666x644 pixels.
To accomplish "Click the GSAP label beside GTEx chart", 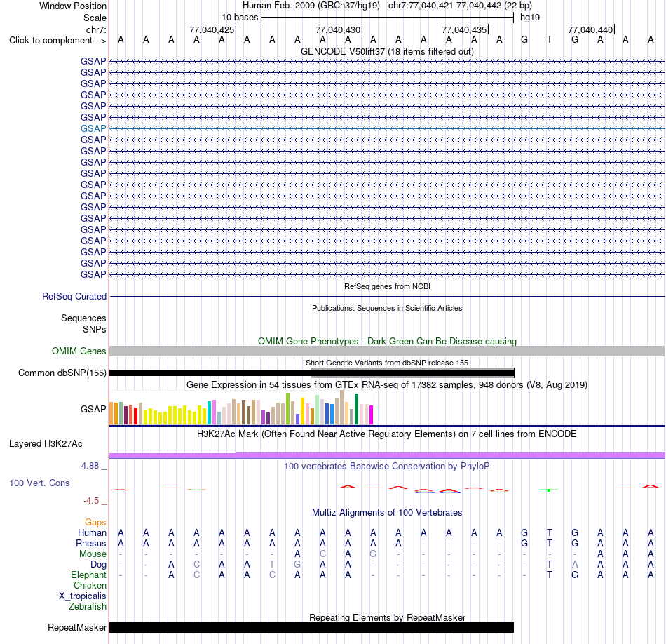I will coord(93,410).
